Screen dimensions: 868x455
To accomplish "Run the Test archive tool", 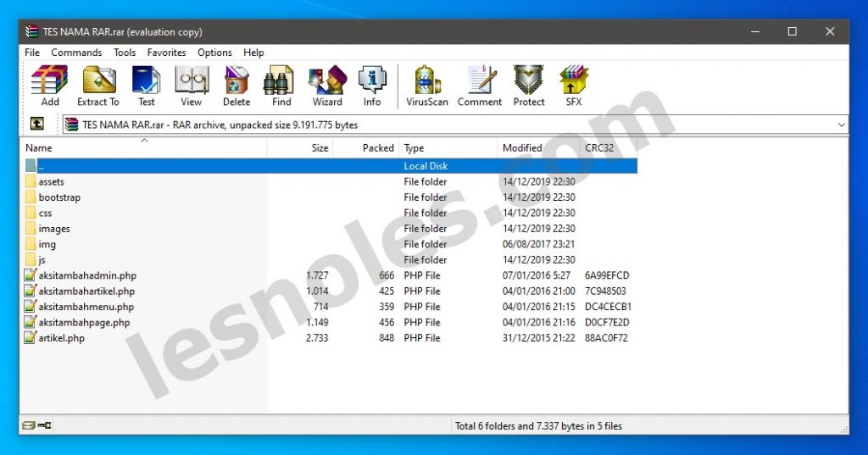I will (x=146, y=86).
